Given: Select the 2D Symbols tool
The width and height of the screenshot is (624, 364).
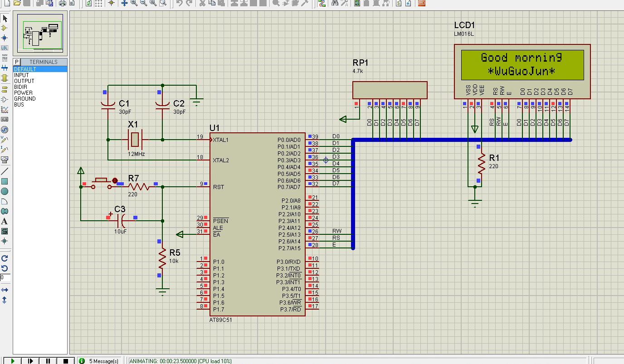Looking at the screenshot, I should click(5, 231).
